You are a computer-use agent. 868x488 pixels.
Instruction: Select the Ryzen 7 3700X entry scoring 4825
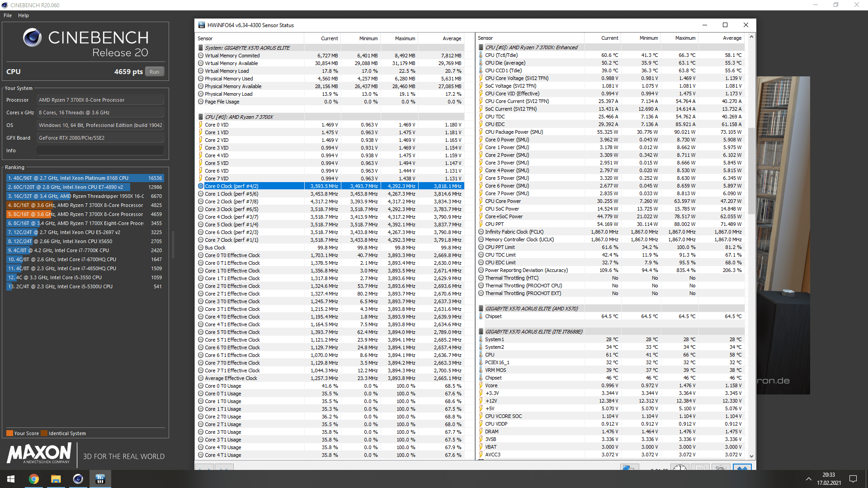(x=85, y=205)
